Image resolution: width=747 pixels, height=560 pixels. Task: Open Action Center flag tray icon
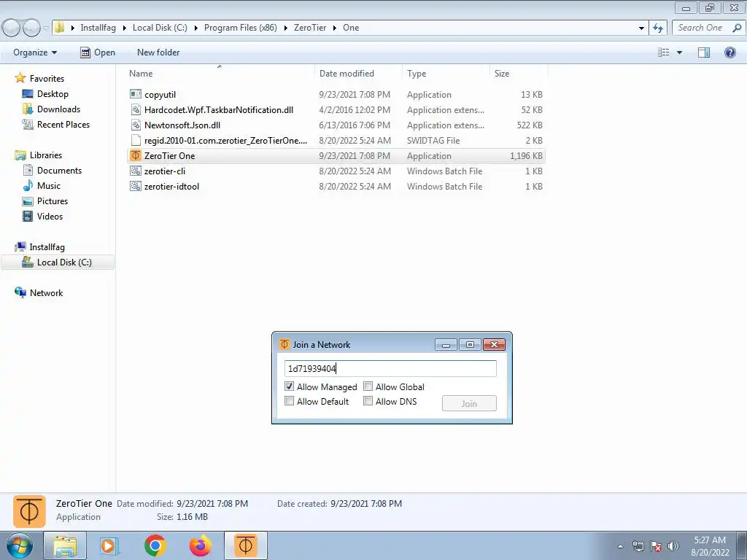coord(656,546)
